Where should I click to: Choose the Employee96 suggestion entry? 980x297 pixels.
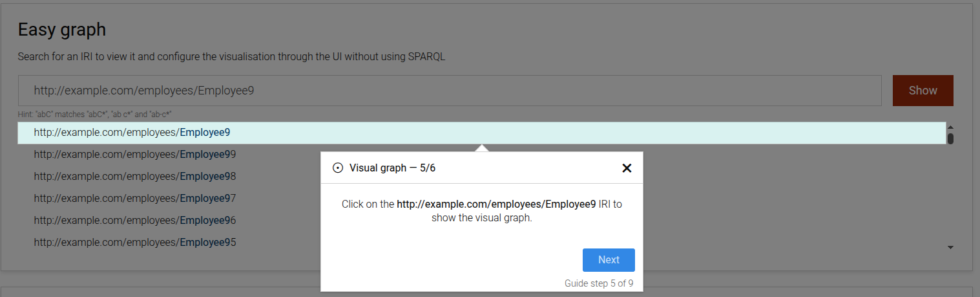click(134, 221)
